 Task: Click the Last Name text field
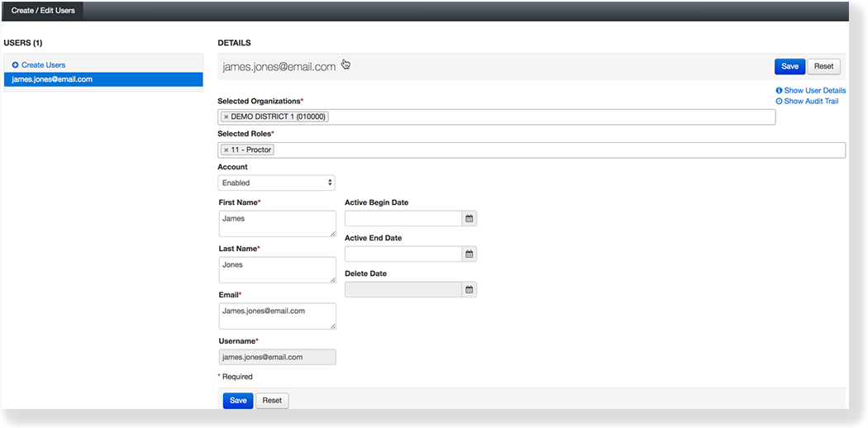[276, 269]
